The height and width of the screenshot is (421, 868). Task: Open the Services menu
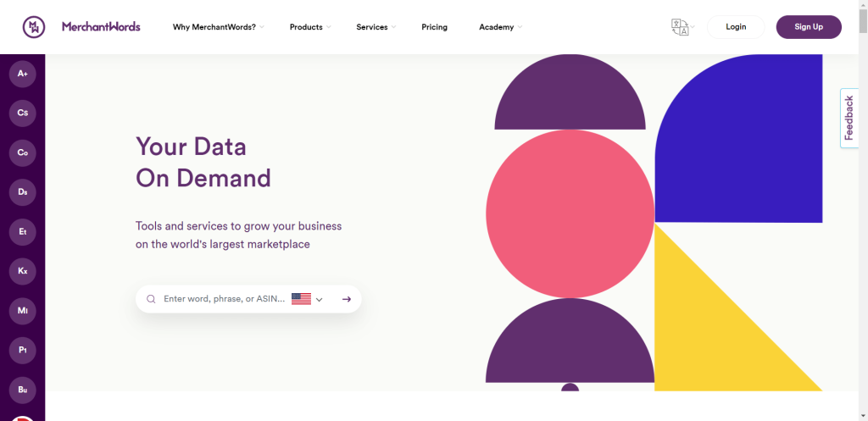376,27
